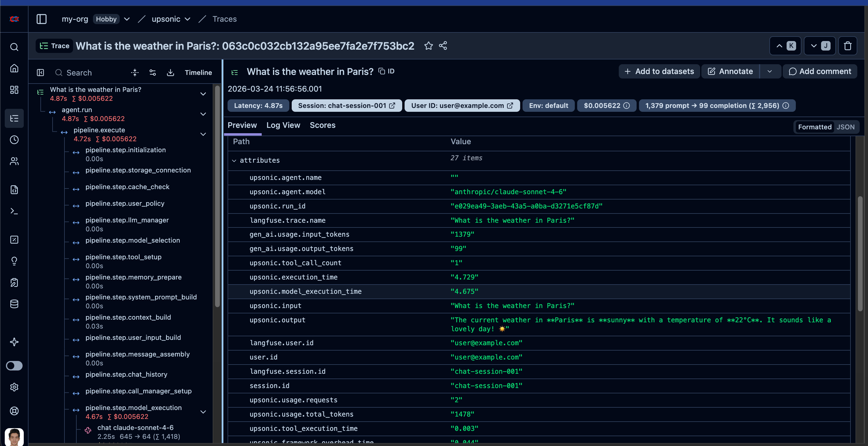Share the trace via share icon
The image size is (868, 446).
click(x=443, y=46)
